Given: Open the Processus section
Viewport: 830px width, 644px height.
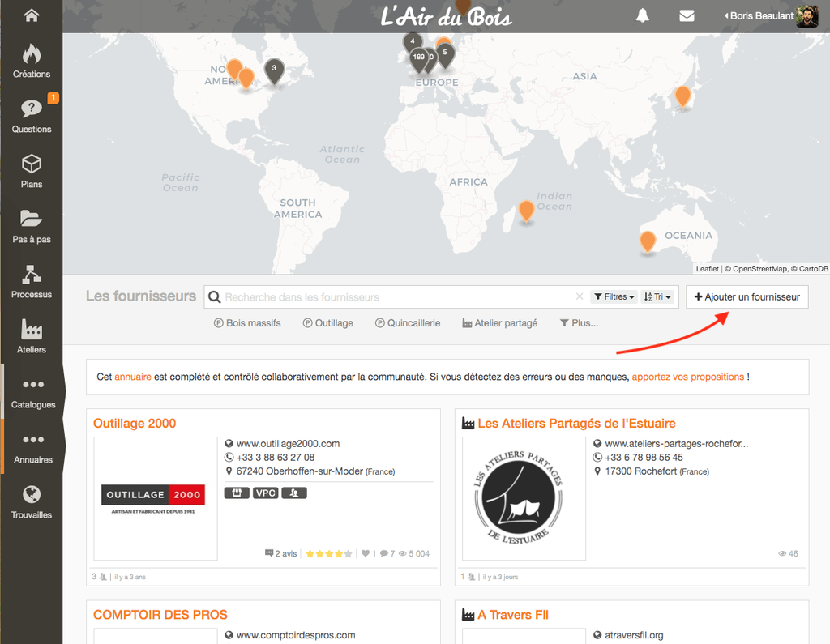Looking at the screenshot, I should click(x=32, y=282).
